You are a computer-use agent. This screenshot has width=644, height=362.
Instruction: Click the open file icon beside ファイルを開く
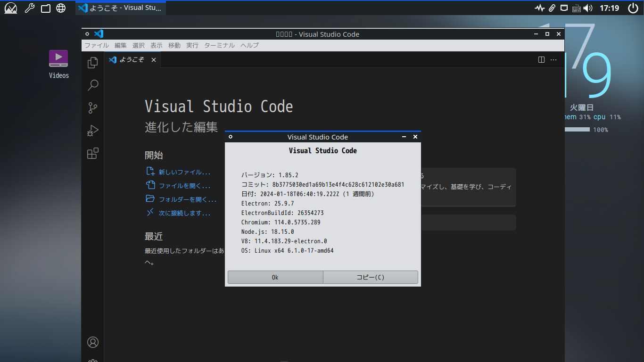[150, 185]
